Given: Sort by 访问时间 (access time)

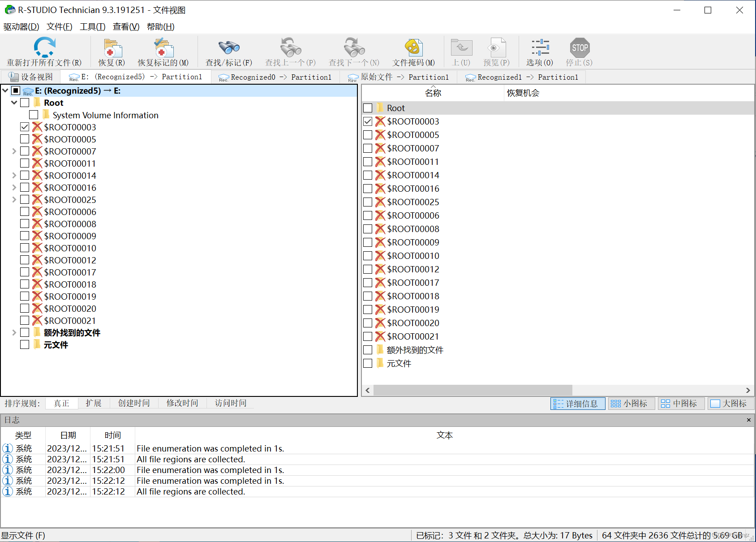Looking at the screenshot, I should [231, 403].
